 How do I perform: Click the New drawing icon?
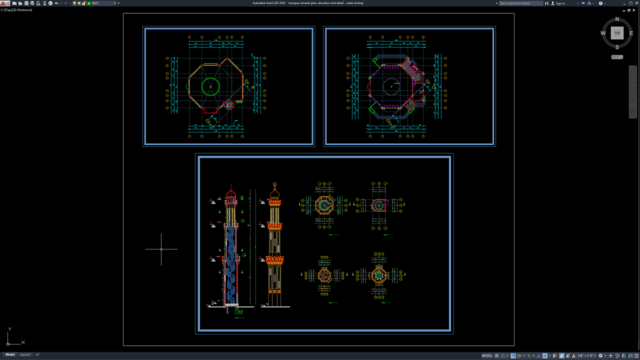14,3
